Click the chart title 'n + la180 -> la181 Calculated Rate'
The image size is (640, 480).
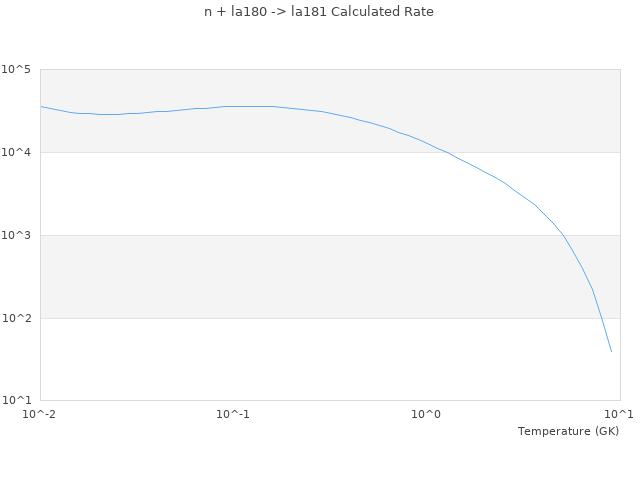pyautogui.click(x=320, y=12)
